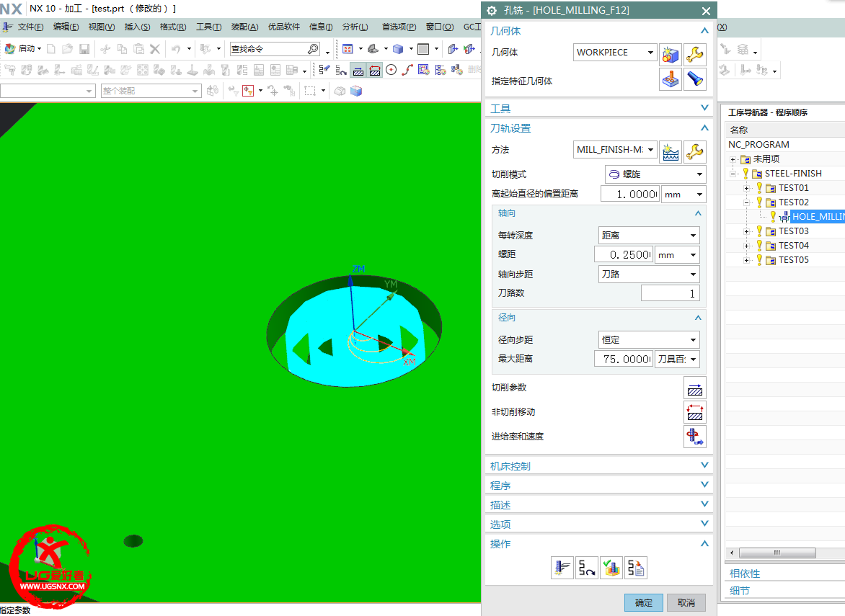The height and width of the screenshot is (616, 845).
Task: Click the replay toolpath icon under 操作
Action: tap(586, 568)
